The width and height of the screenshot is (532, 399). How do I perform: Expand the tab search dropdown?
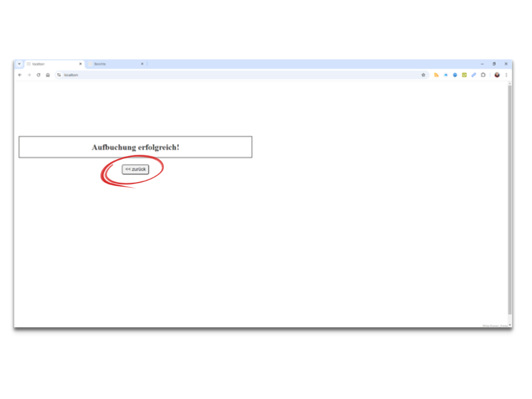point(19,64)
